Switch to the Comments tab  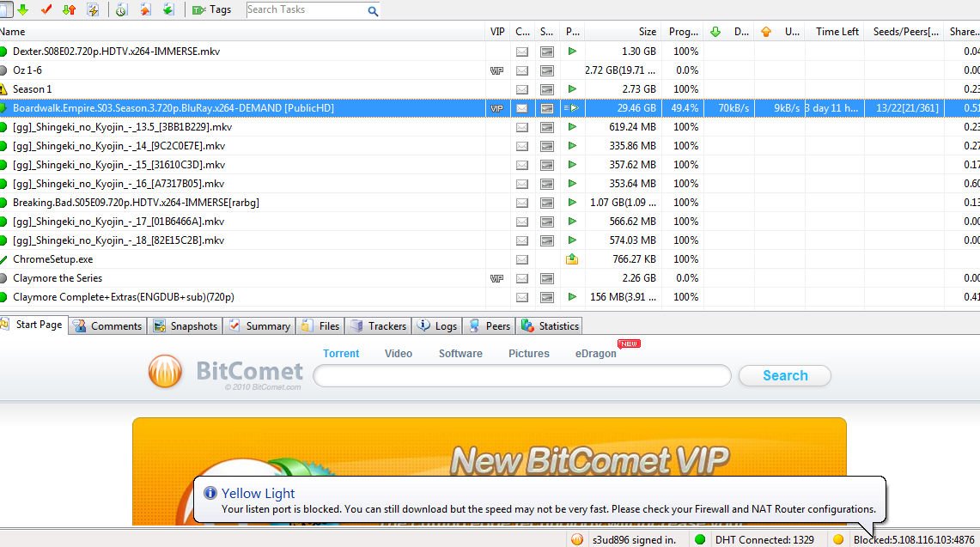tap(107, 325)
